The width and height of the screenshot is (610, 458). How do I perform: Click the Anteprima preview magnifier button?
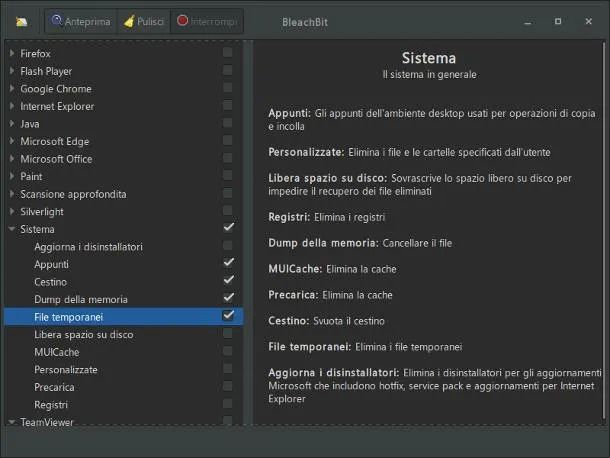81,21
